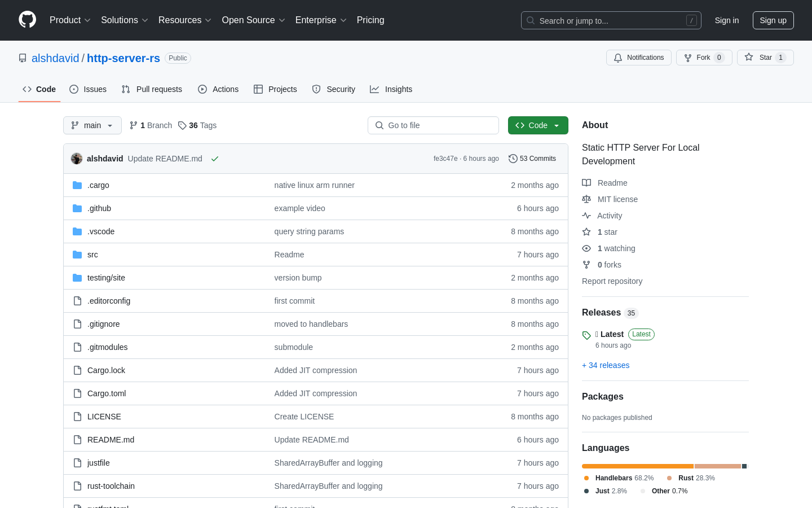Viewport: 812px width, 508px height.
Task: Open the Security tab
Action: click(334, 89)
